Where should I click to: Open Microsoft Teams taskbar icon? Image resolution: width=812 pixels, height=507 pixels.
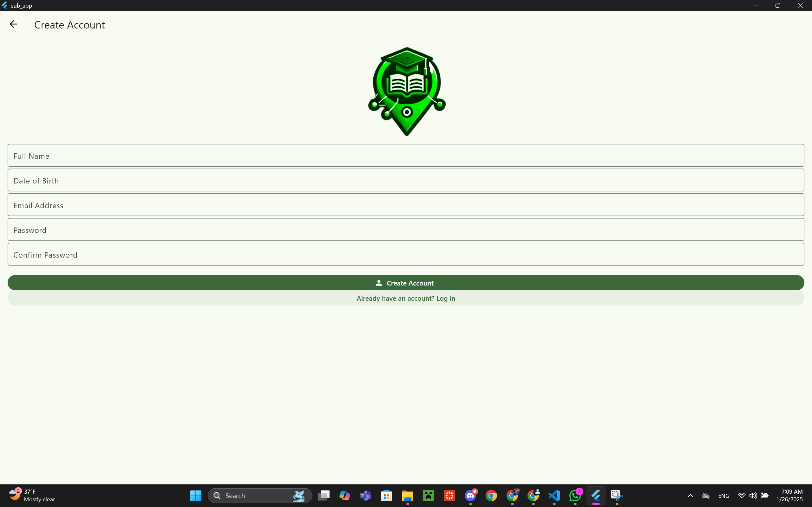coord(365,495)
